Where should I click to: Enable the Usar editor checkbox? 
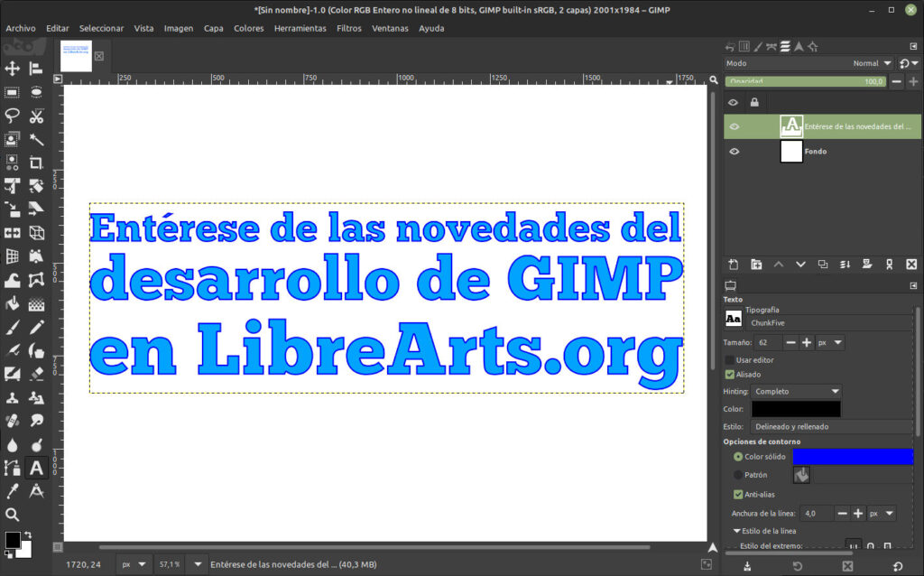click(729, 359)
